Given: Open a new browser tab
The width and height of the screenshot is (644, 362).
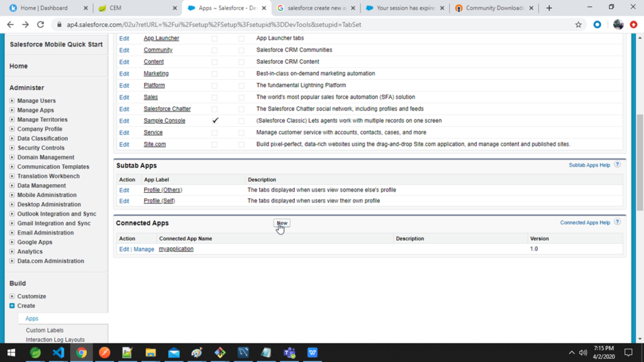Looking at the screenshot, I should [549, 8].
